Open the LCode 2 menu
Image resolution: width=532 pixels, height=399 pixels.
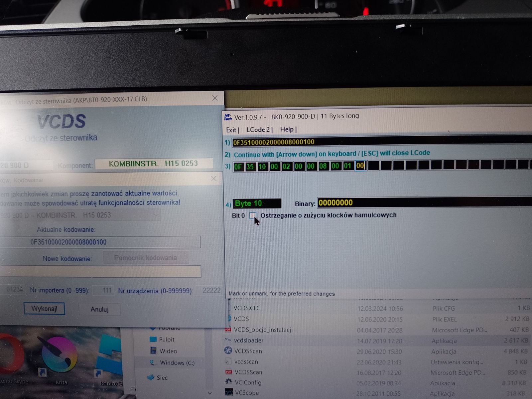(x=258, y=130)
